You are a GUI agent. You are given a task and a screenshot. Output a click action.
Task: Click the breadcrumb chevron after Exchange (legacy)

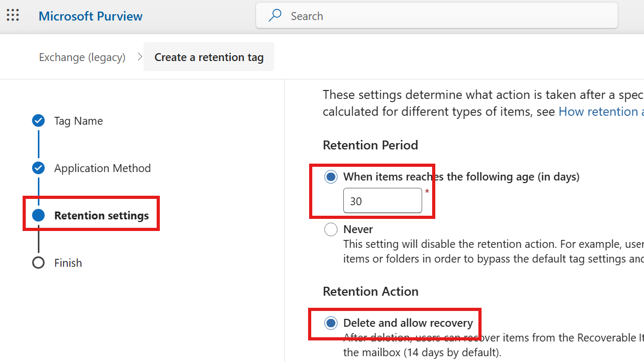(x=139, y=56)
